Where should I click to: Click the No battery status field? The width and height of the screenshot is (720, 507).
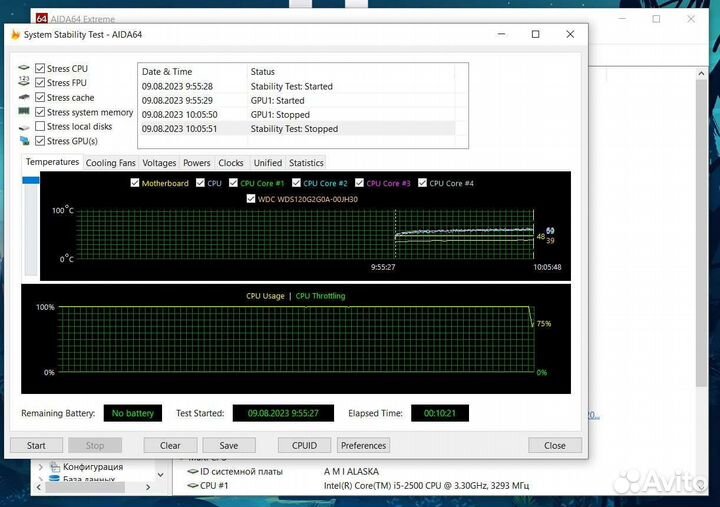[133, 413]
